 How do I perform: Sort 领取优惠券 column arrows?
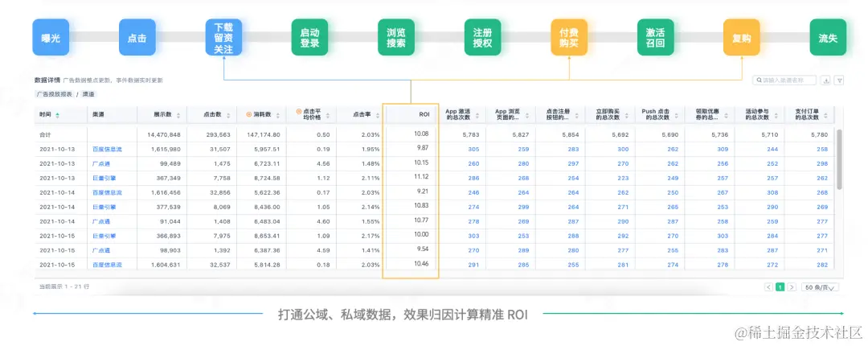[726, 115]
